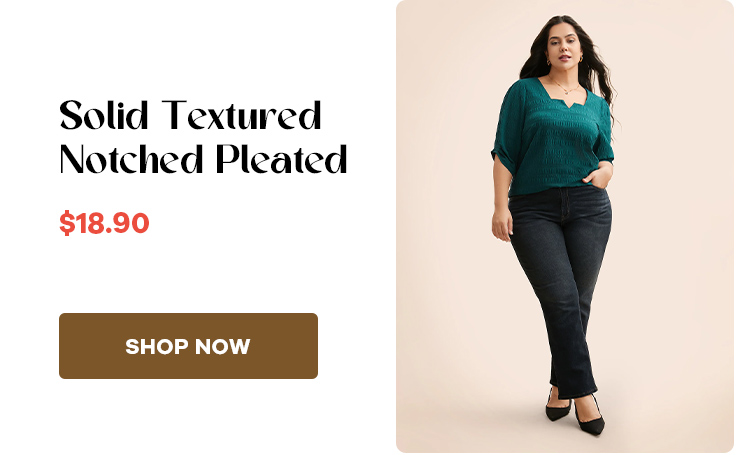
Task: Click the SHOP NOW button
Action: click(188, 346)
